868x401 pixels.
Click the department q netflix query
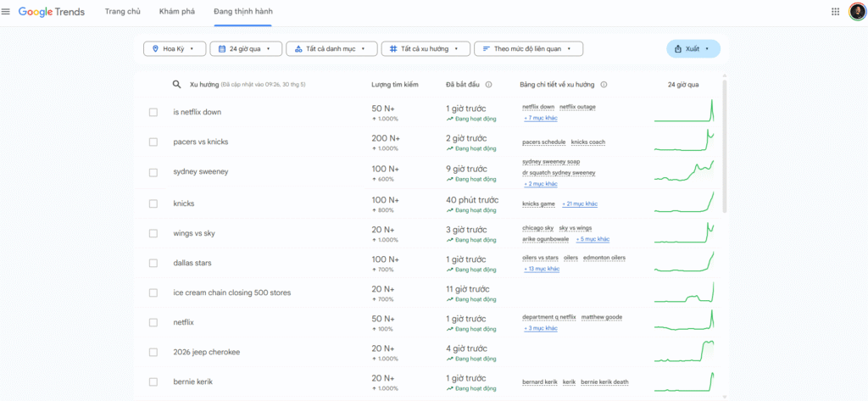point(549,317)
